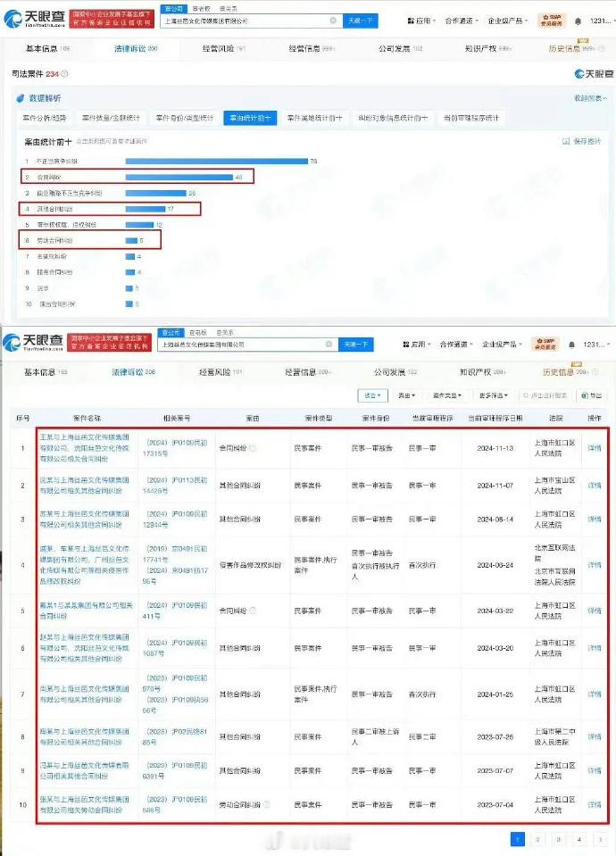
Task: Open case number link in row 2
Action: [177, 486]
